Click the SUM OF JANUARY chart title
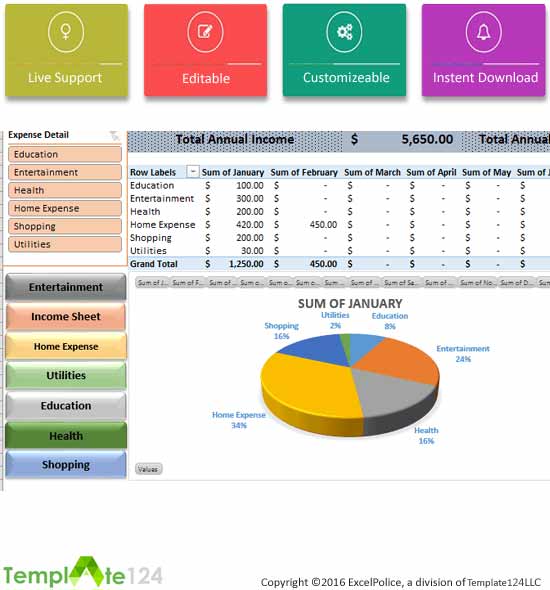 (350, 304)
